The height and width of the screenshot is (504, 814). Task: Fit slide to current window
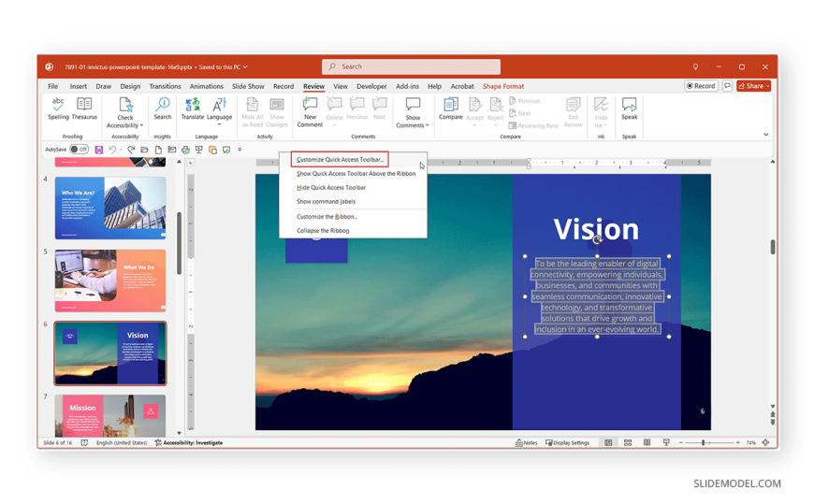765,442
